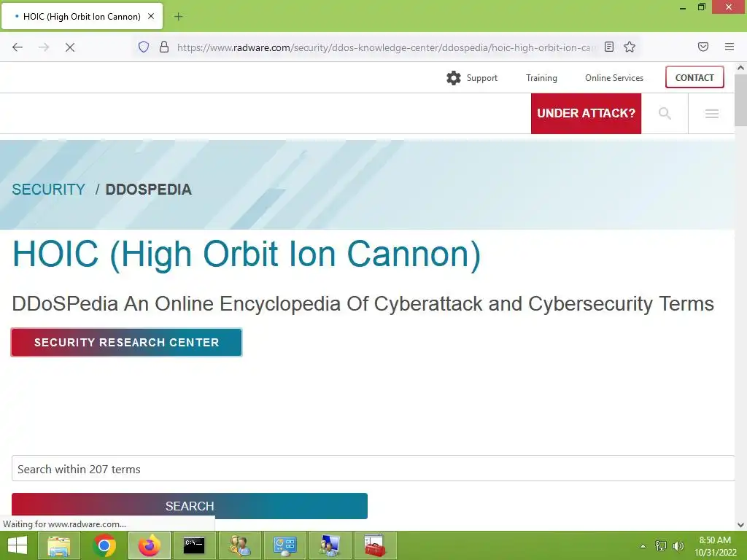Save page to Pocket

703,47
